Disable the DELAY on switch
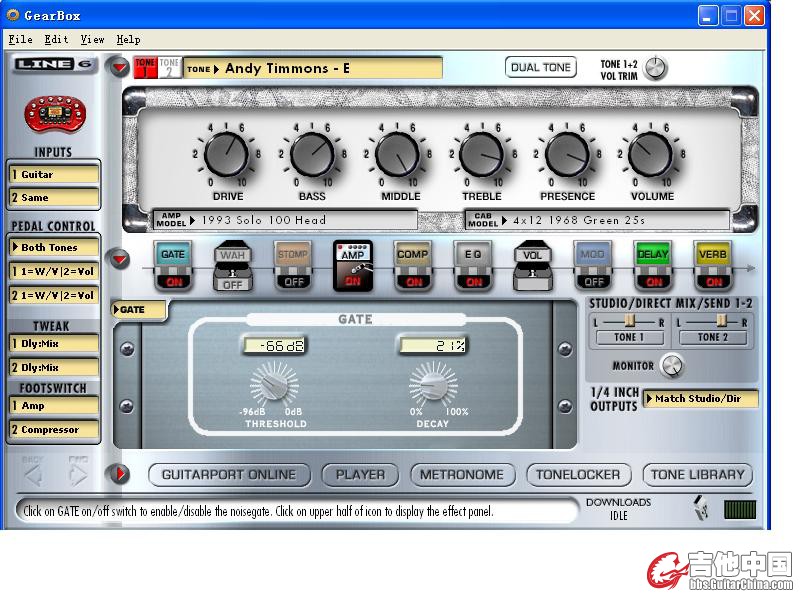800x600 pixels. 653,282
